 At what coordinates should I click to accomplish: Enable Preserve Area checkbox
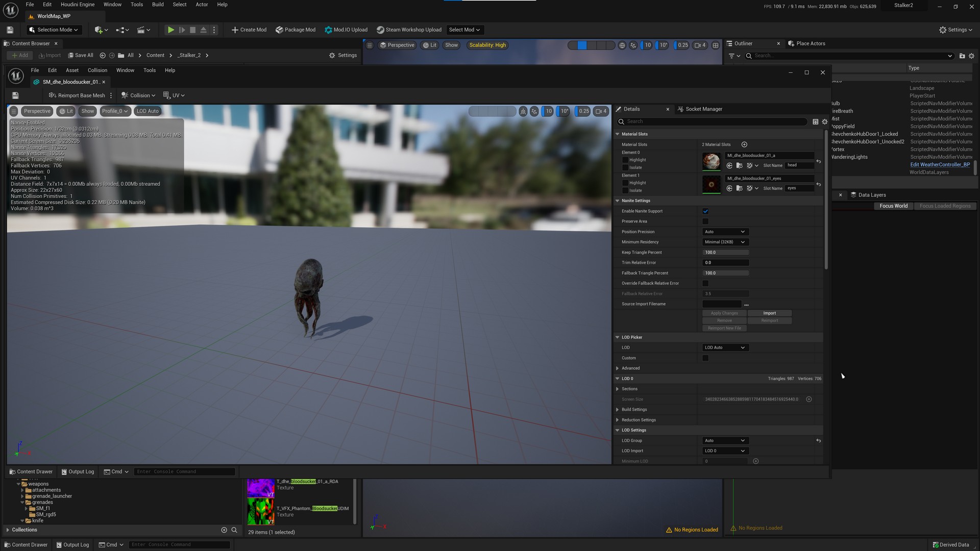705,221
